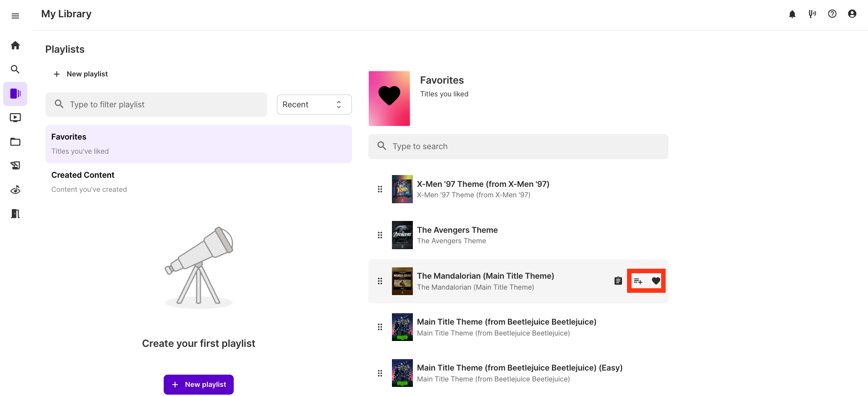The image size is (868, 396).
Task: Select the Favorites playlist
Action: click(x=199, y=144)
